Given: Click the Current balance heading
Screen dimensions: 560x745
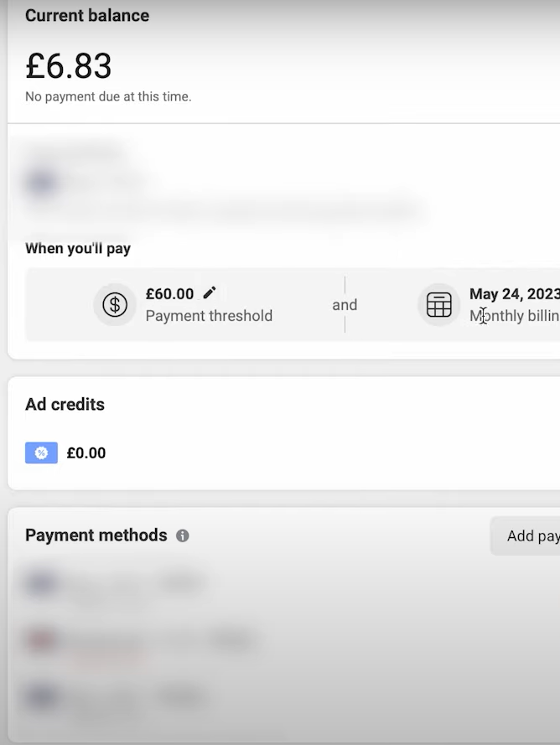Looking at the screenshot, I should (x=87, y=16).
